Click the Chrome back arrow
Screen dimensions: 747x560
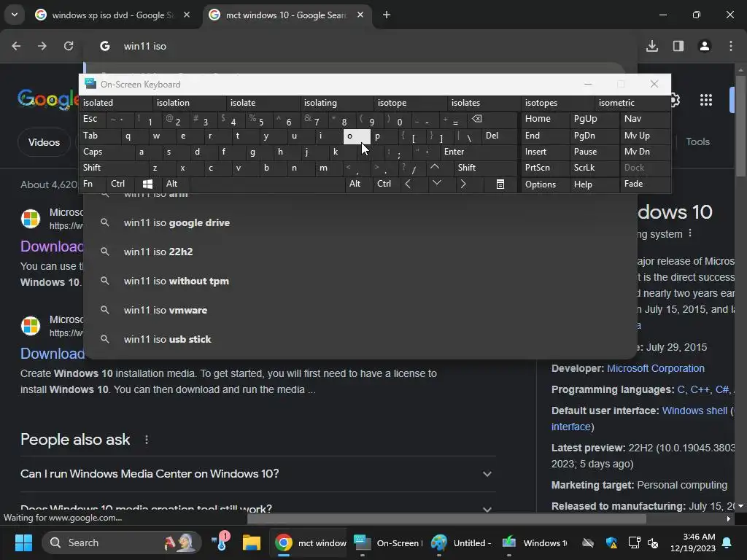[16, 46]
